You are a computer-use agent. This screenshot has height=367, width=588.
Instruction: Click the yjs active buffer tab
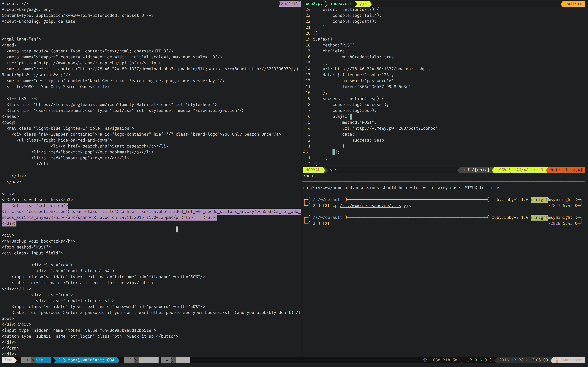[x=363, y=3]
